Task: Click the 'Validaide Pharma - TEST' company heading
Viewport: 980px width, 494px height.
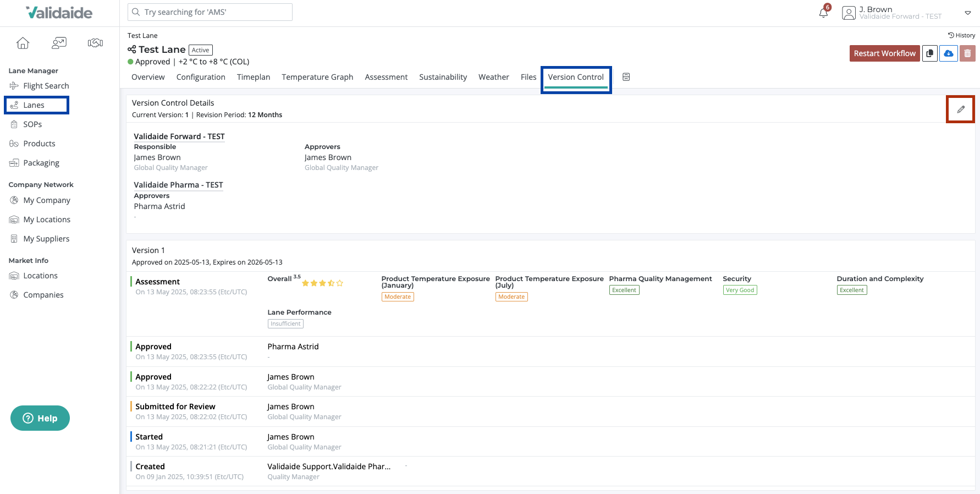Action: tap(178, 185)
